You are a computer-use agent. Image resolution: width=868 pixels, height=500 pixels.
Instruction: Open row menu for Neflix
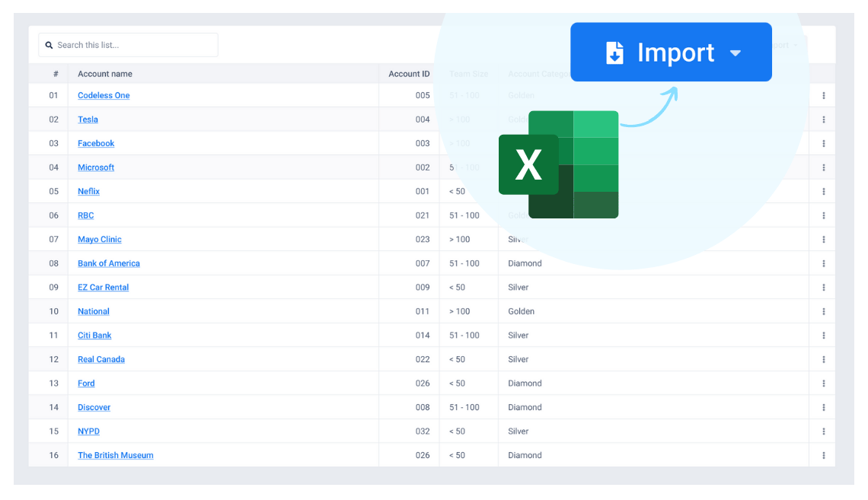[x=824, y=191]
